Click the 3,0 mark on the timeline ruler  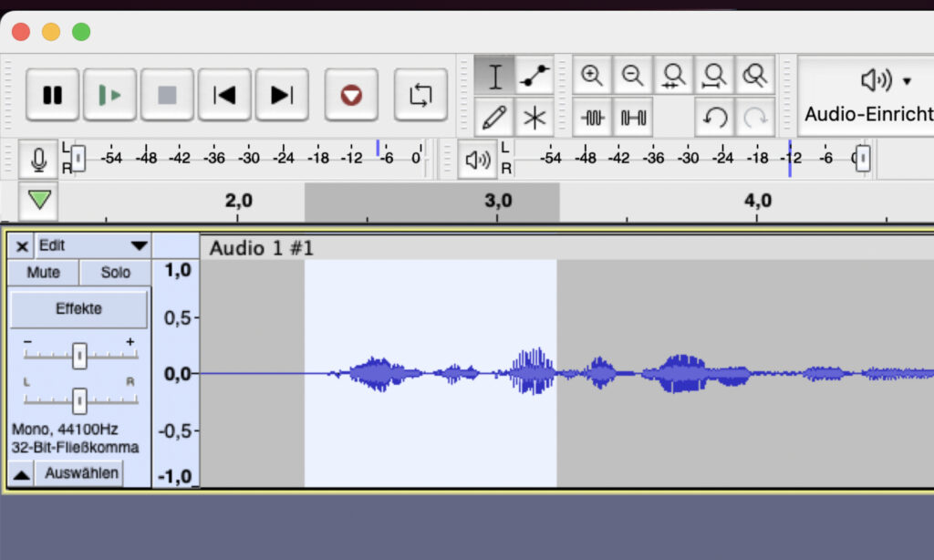[x=498, y=201]
